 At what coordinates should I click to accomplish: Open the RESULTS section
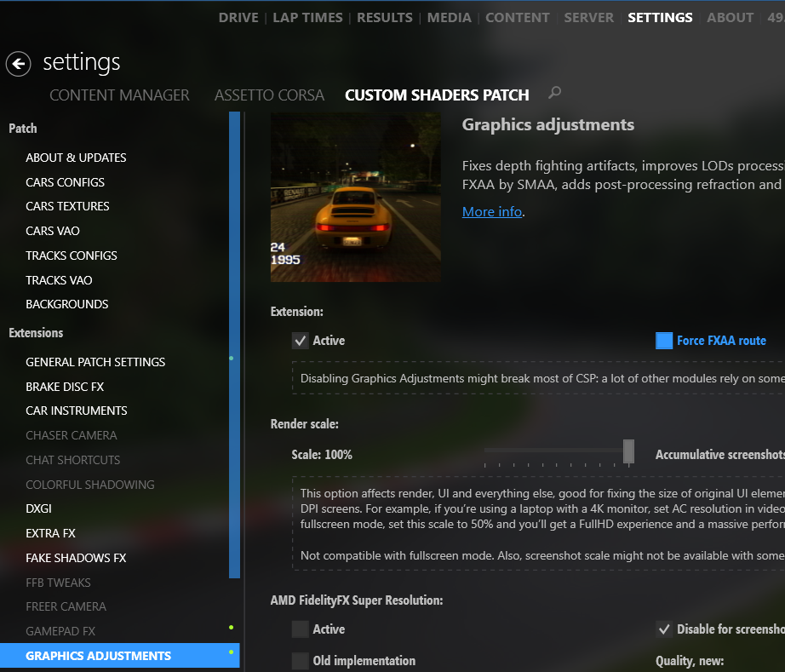(x=385, y=18)
